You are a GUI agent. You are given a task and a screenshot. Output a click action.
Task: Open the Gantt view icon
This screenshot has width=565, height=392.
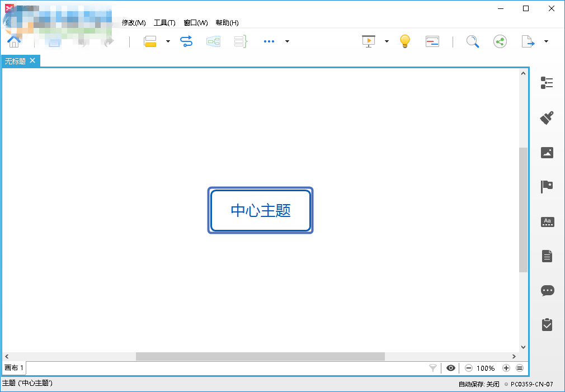(x=432, y=41)
